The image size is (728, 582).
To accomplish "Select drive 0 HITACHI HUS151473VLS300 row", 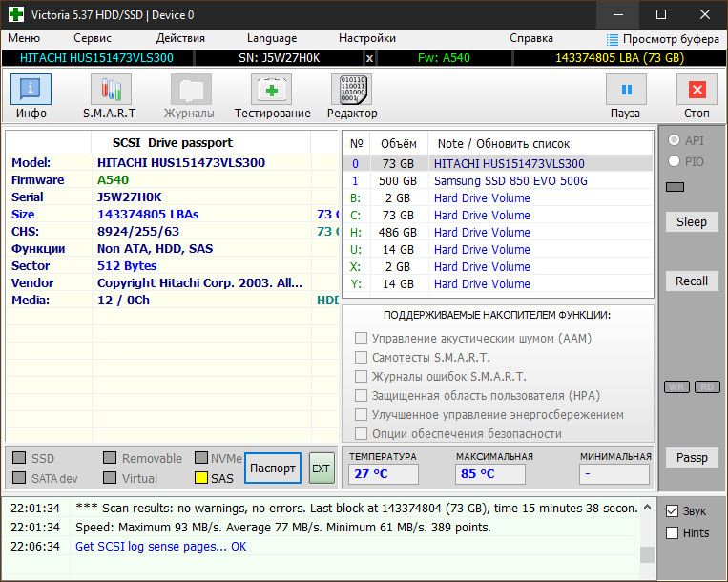I will click(x=498, y=163).
